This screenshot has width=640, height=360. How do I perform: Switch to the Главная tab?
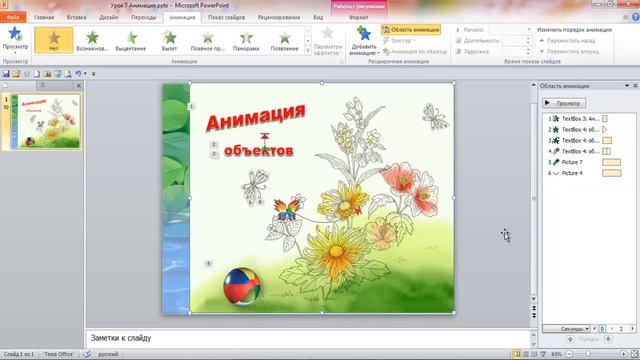(44, 17)
